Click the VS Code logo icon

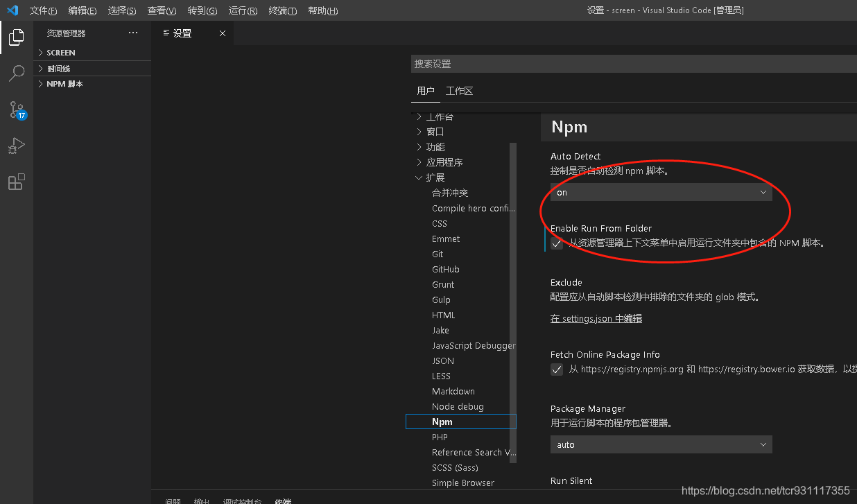click(12, 10)
